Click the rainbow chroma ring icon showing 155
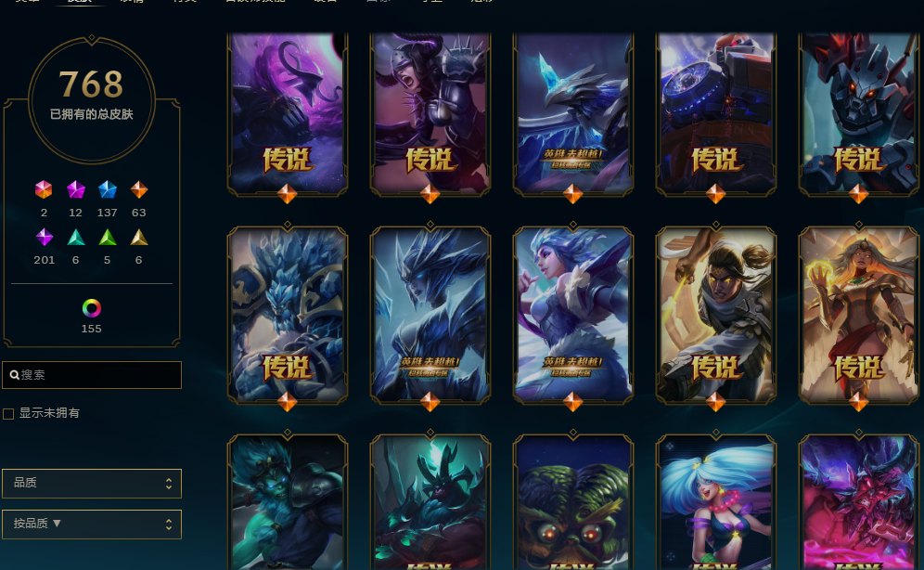 click(x=91, y=307)
